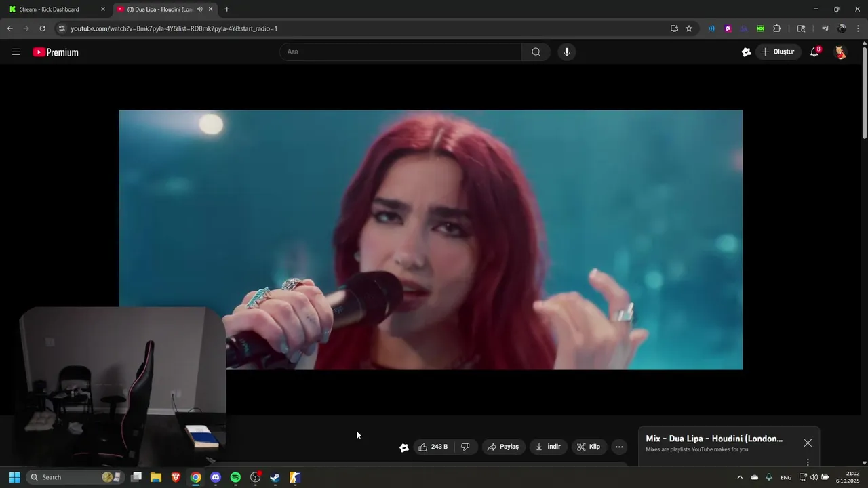Screen dimensions: 868x488
Task: Click the taskbar Search box
Action: point(76,477)
